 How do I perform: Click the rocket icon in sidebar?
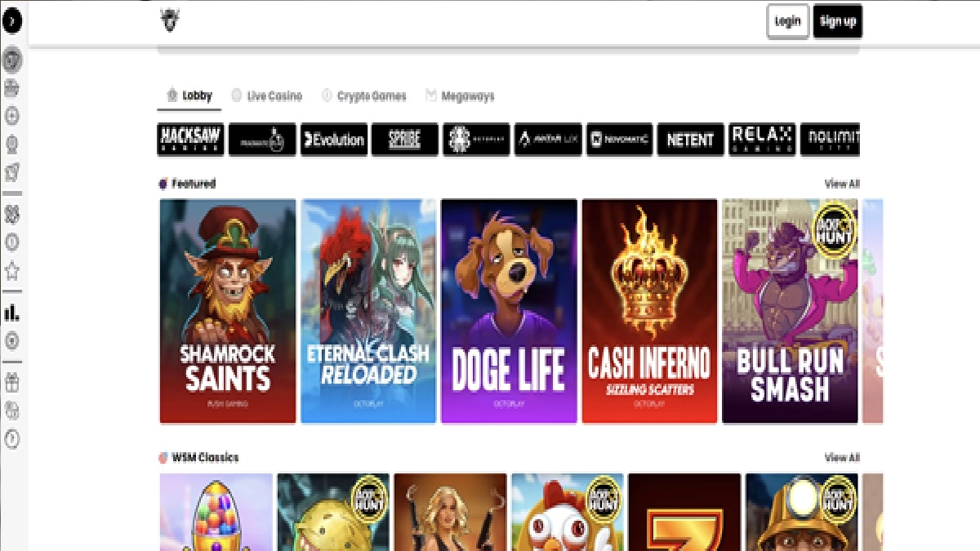11,172
